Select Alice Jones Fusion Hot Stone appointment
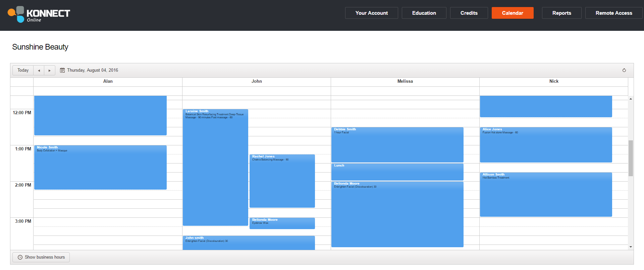The width and height of the screenshot is (644, 270). coord(546,145)
